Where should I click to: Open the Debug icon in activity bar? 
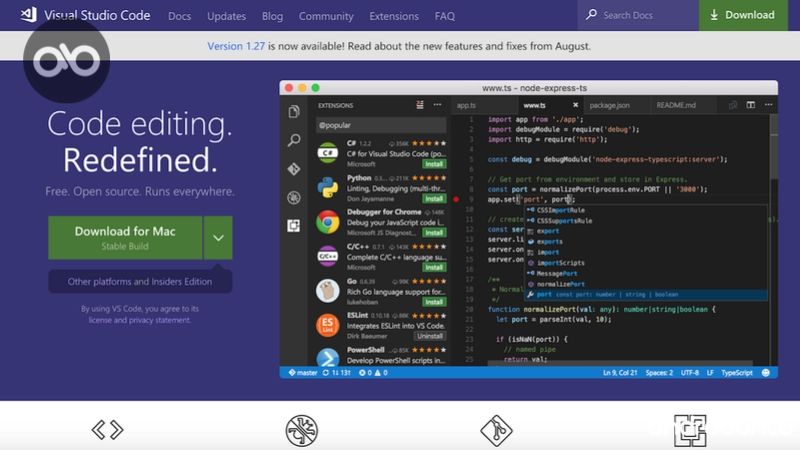[294, 197]
